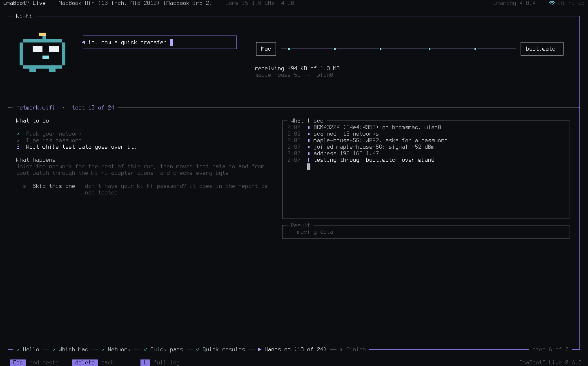
Task: Click the 'network.wifi' test name
Action: (36, 108)
